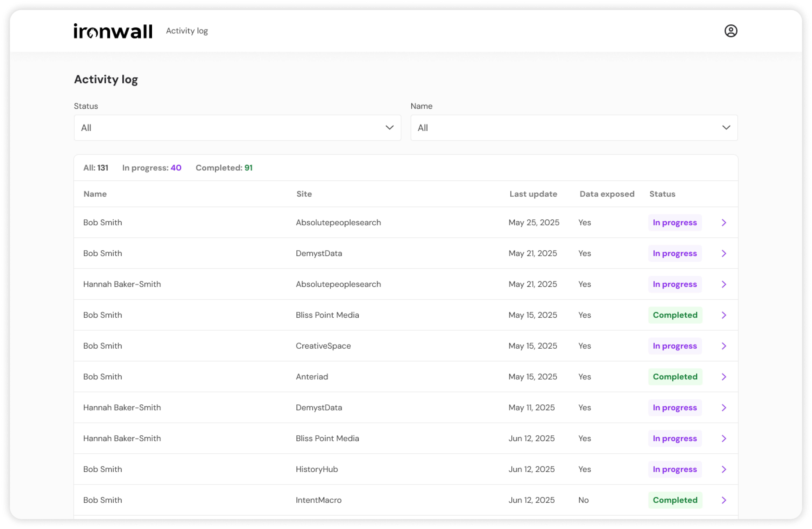Click the CreativeSpace site cell
The height and width of the screenshot is (529, 812).
coord(323,346)
